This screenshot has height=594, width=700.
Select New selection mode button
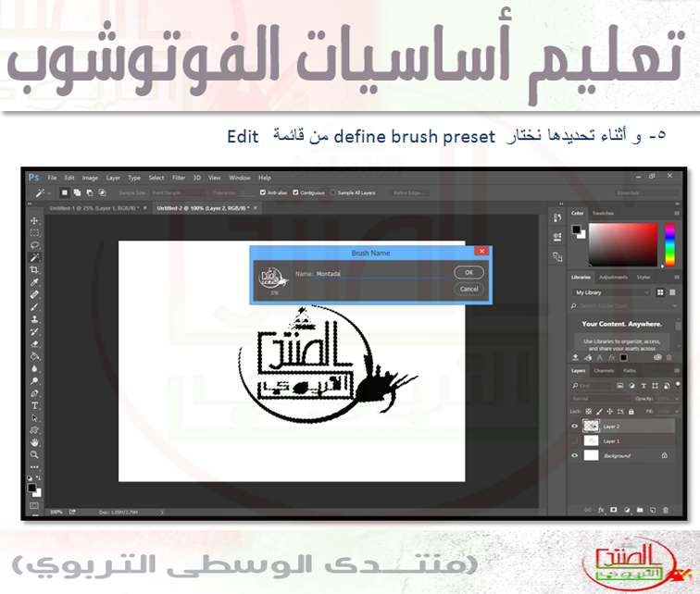click(65, 192)
